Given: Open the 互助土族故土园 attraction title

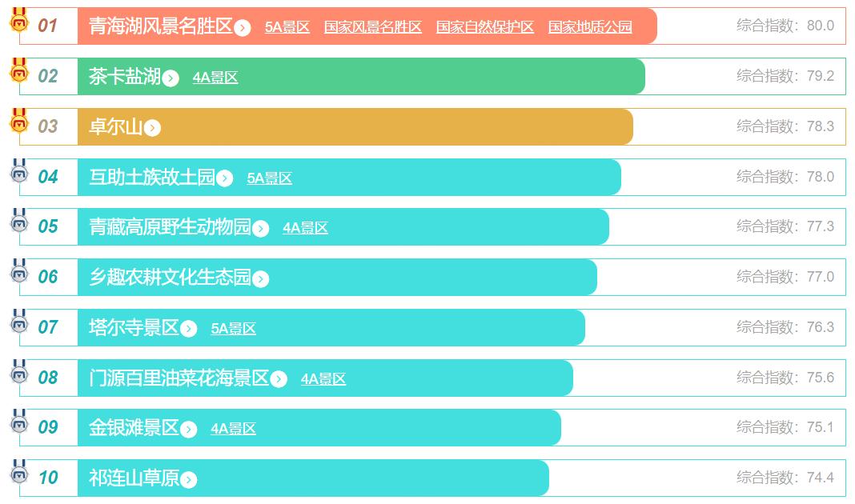Looking at the screenshot, I should tap(152, 177).
